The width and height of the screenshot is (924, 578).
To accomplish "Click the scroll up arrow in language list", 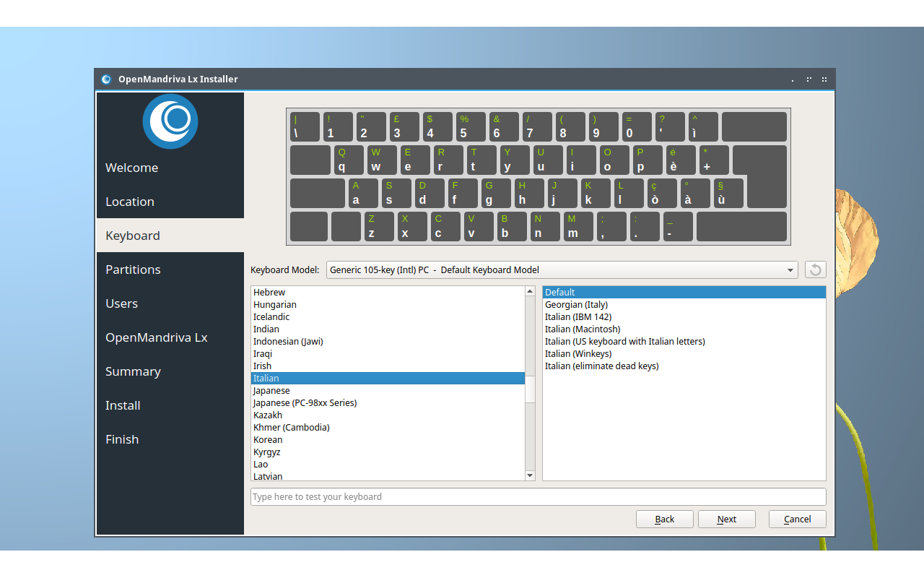I will [x=530, y=292].
